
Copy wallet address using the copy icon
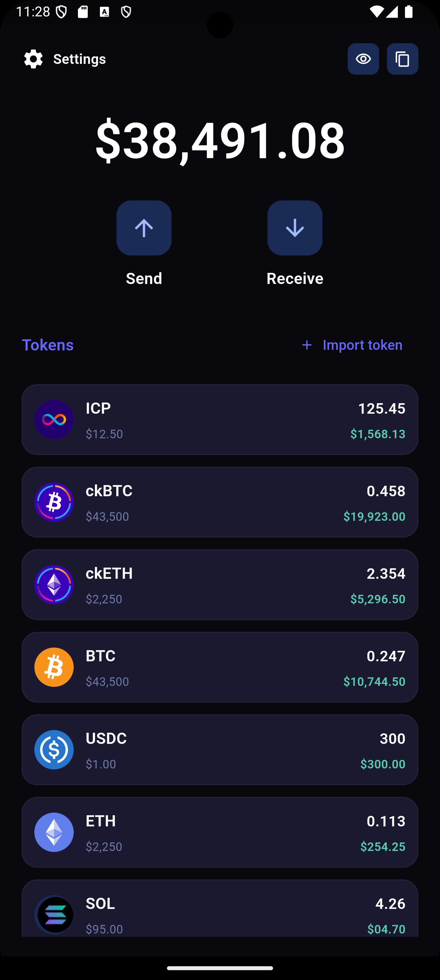click(402, 59)
